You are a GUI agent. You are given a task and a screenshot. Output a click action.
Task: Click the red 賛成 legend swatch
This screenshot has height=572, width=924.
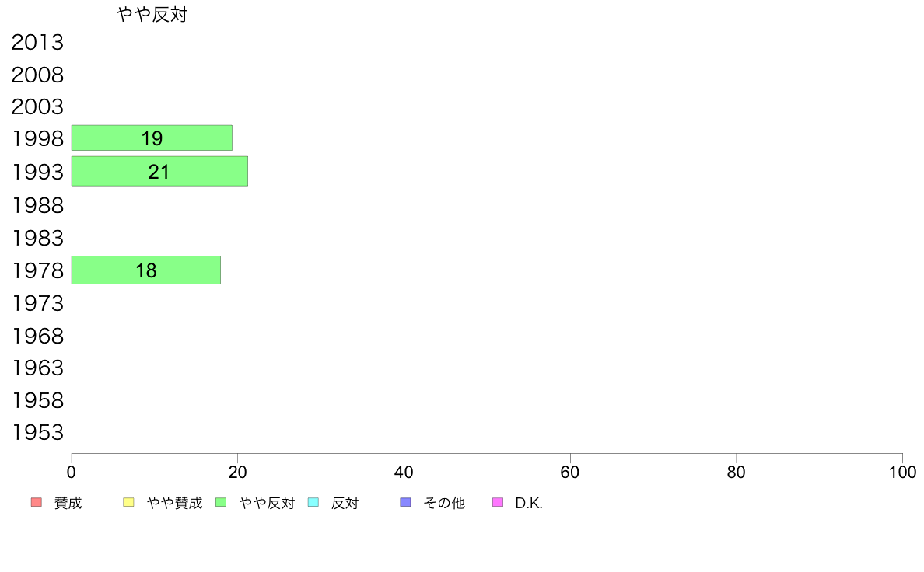pos(37,502)
